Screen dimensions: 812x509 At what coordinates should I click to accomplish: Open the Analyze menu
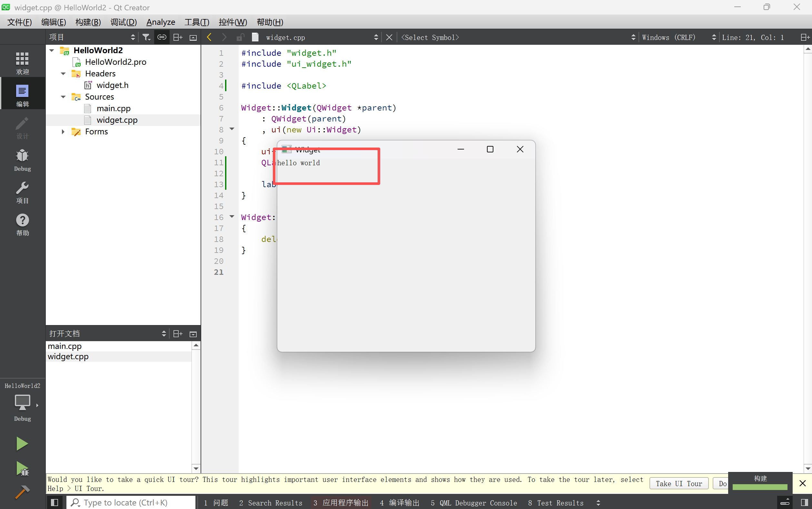pos(160,22)
